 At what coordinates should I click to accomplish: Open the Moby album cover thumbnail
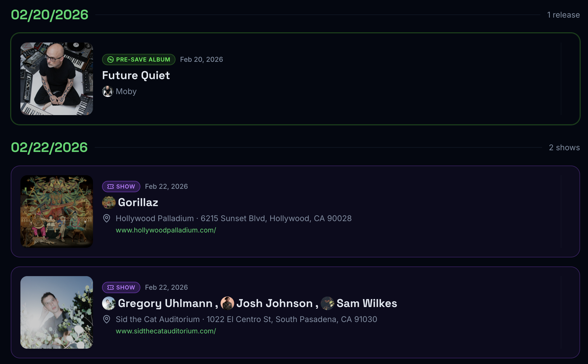click(x=57, y=79)
